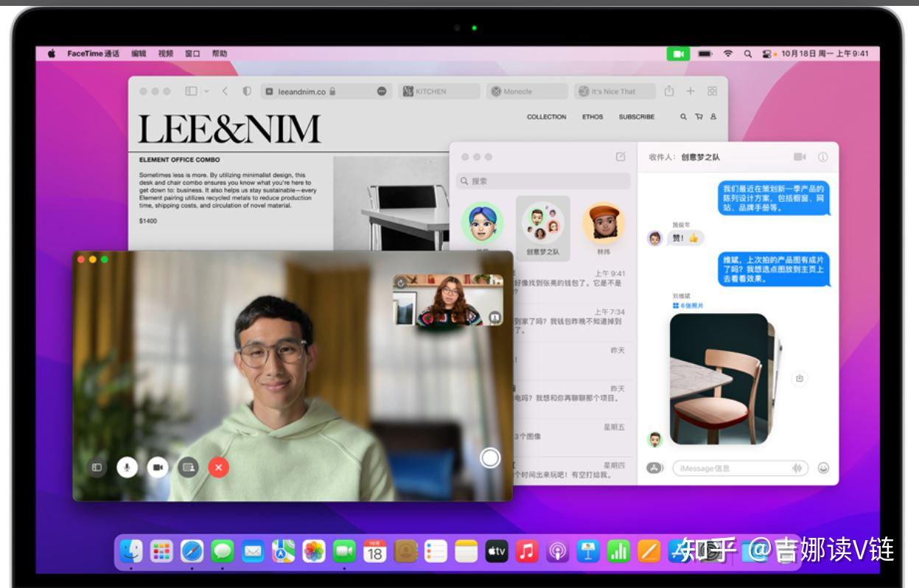919x588 pixels.
Task: Go back in Safari
Action: tap(225, 91)
